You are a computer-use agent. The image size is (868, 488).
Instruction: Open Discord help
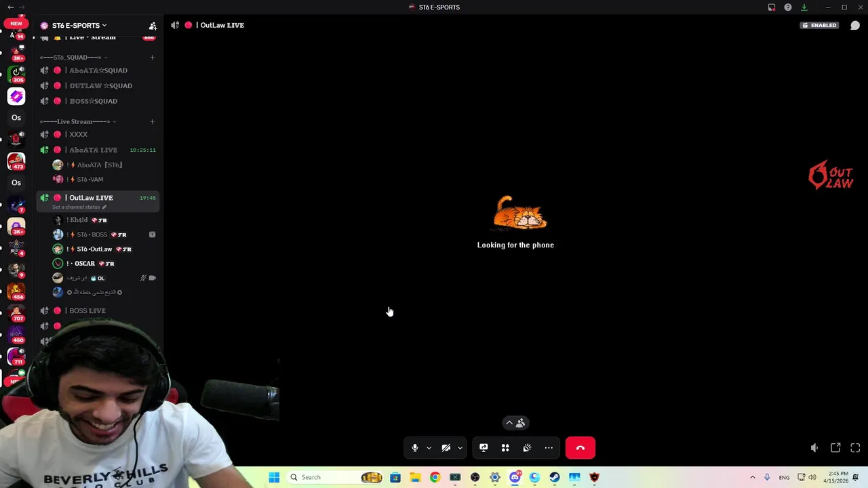click(x=788, y=7)
